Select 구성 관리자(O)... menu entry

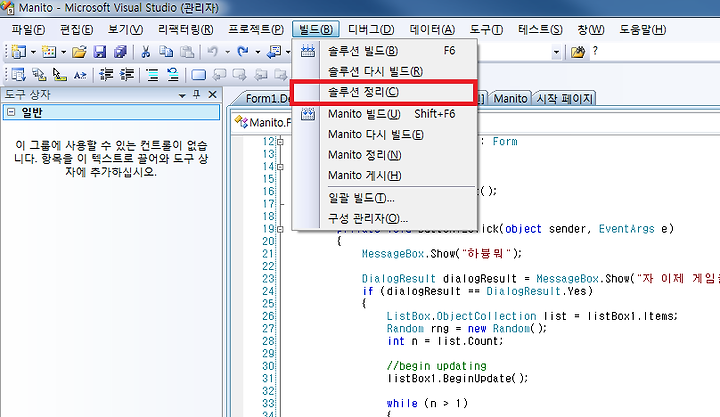click(385, 219)
